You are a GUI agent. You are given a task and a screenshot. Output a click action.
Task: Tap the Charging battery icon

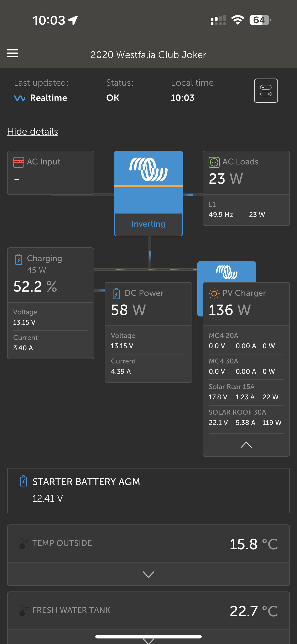(x=18, y=259)
